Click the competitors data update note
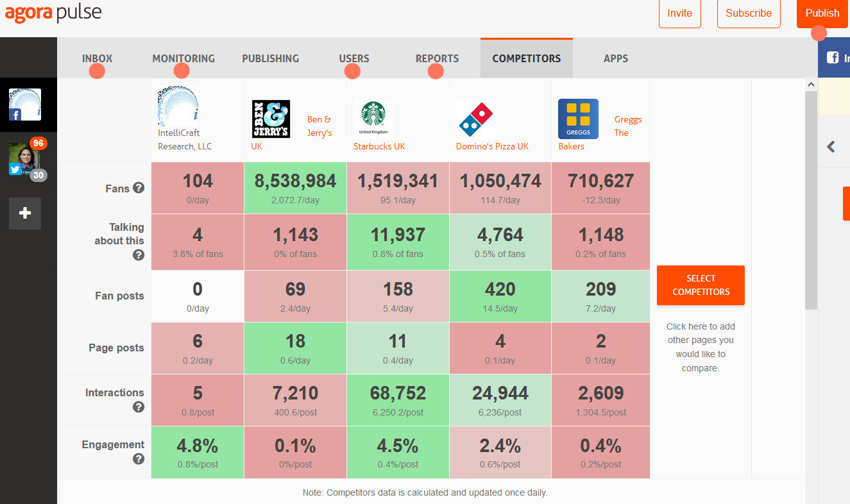The height and width of the screenshot is (504, 850). pos(425,493)
